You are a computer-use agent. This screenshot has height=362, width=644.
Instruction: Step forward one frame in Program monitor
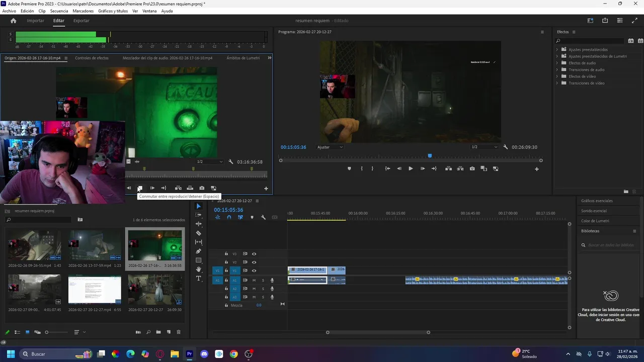(x=423, y=168)
